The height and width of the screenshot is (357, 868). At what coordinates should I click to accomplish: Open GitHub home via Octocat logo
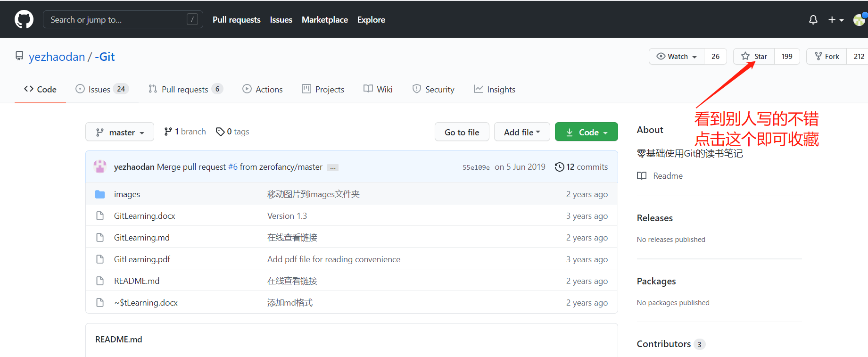(x=24, y=19)
